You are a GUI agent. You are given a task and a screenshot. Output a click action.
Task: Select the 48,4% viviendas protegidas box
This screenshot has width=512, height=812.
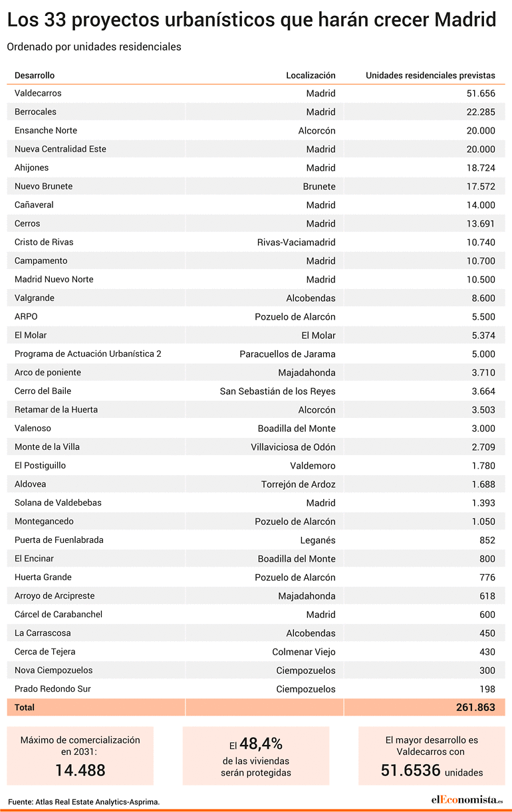256,756
